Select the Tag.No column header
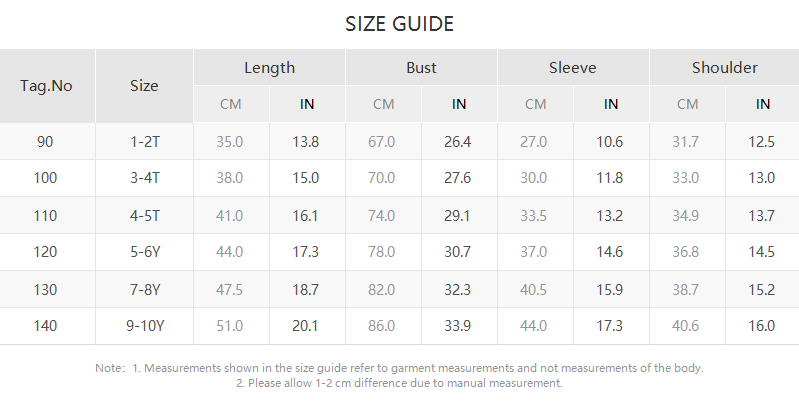Viewport: 799px width, 403px height. pyautogui.click(x=47, y=86)
